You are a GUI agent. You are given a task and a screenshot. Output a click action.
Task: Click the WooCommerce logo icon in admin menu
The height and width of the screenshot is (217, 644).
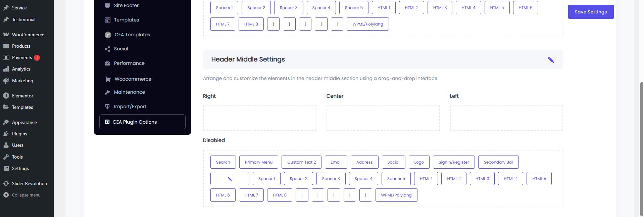pos(6,35)
